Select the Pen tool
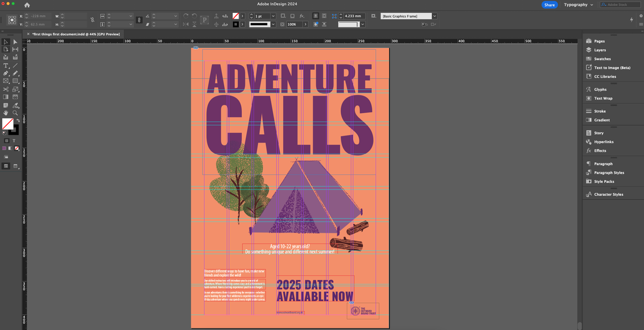644x330 pixels. [6, 73]
